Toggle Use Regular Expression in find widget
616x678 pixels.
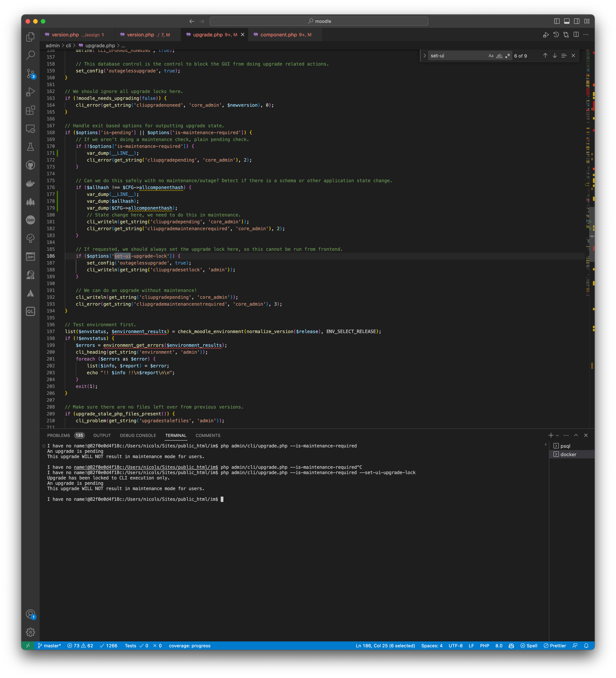pos(508,56)
